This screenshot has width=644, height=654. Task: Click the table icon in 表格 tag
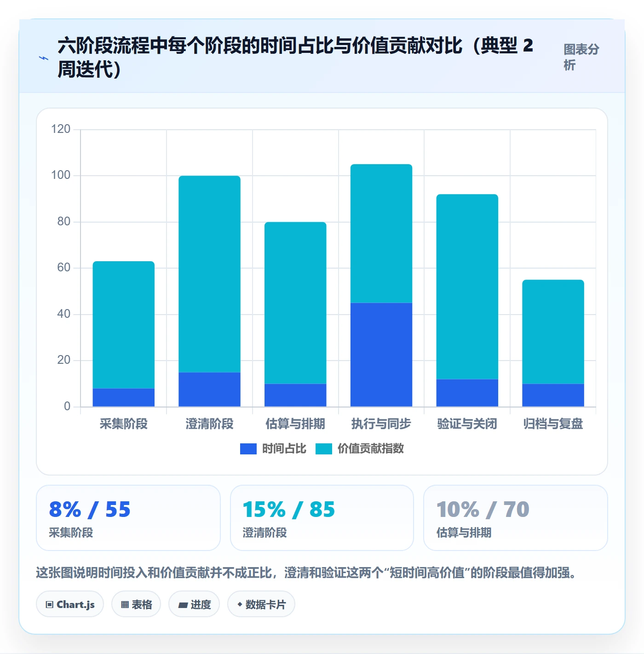pos(125,605)
